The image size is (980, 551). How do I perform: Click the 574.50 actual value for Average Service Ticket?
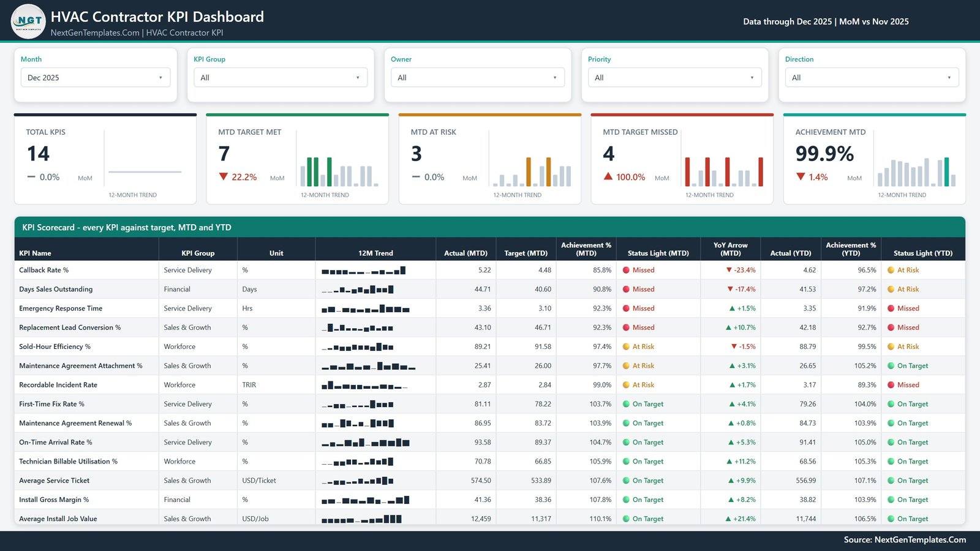click(x=481, y=481)
